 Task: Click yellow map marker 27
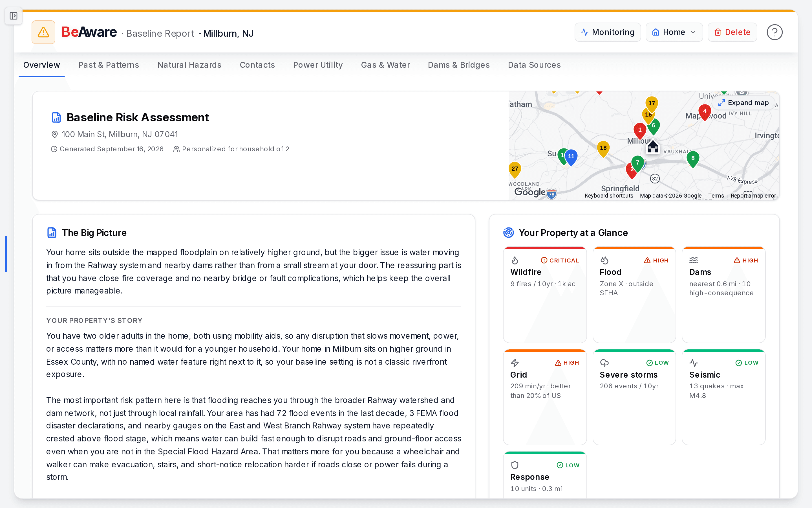(515, 170)
